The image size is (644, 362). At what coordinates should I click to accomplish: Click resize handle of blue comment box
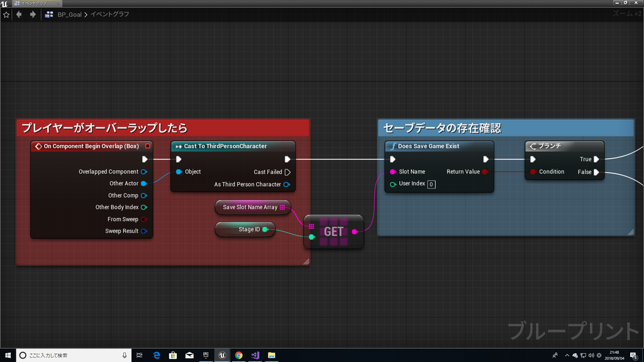(631, 233)
